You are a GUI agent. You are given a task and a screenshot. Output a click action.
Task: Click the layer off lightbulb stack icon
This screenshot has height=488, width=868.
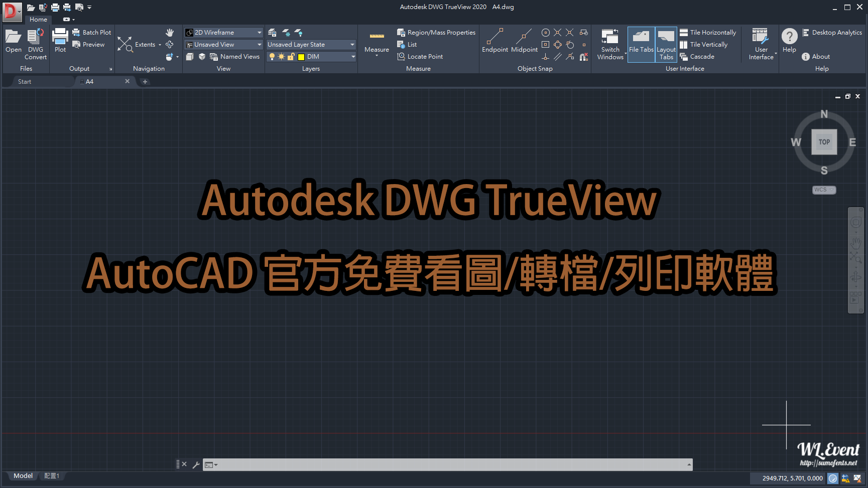(x=298, y=33)
